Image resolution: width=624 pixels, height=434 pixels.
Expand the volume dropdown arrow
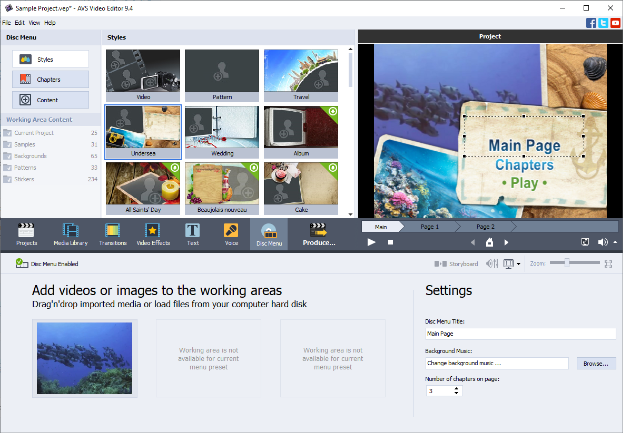click(x=614, y=243)
